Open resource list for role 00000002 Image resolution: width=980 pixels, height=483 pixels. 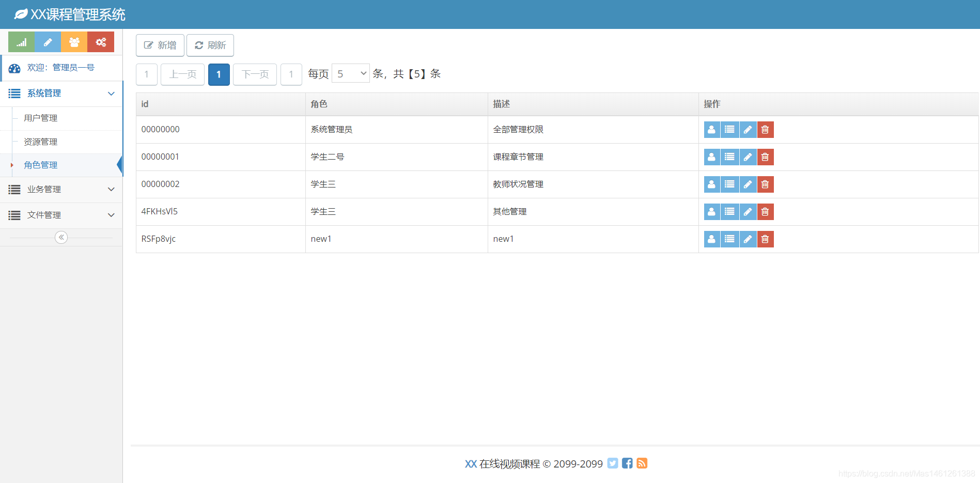tap(729, 184)
